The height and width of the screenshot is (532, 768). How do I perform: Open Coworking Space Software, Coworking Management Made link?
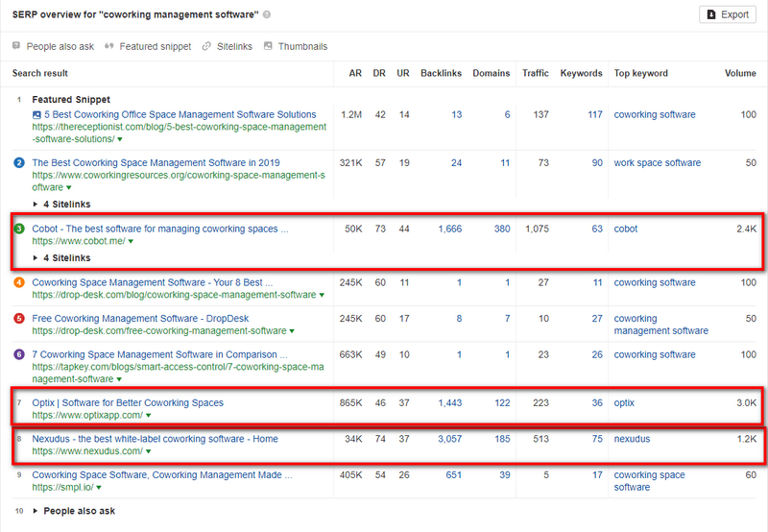point(162,475)
